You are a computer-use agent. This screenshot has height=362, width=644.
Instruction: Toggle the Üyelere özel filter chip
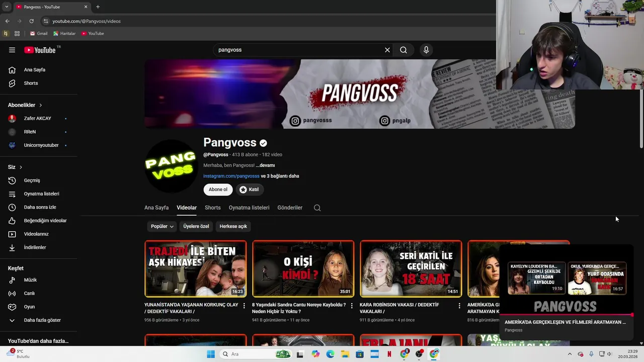click(196, 226)
